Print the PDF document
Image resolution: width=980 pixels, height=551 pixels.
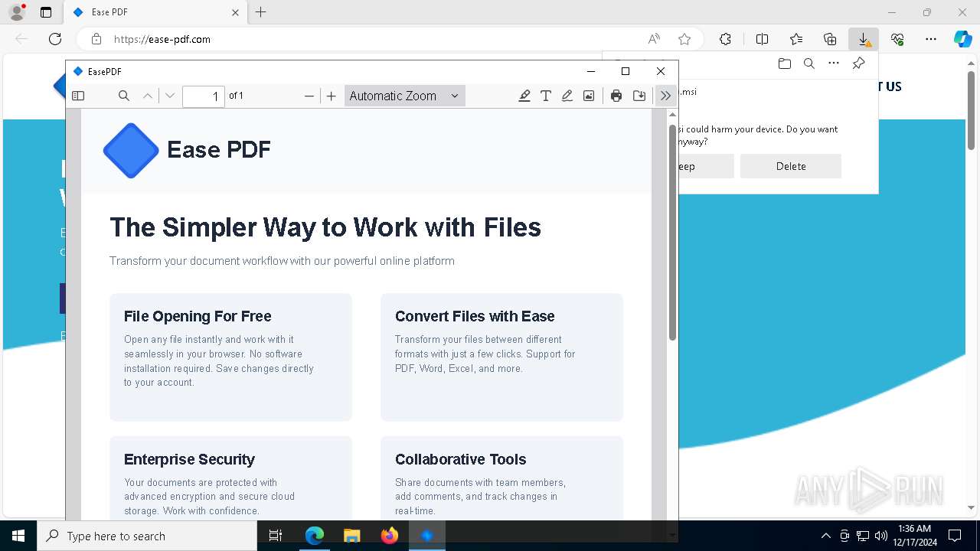[x=616, y=96]
